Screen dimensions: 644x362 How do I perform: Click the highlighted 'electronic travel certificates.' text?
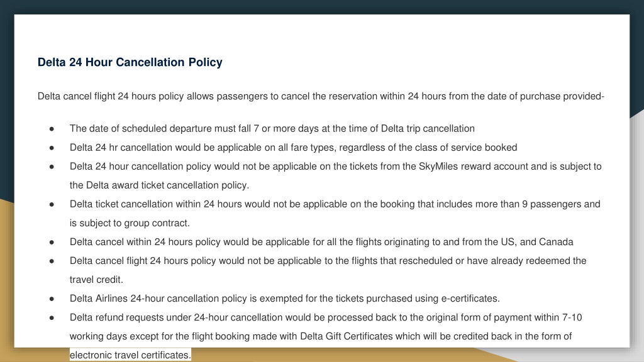tap(130, 355)
